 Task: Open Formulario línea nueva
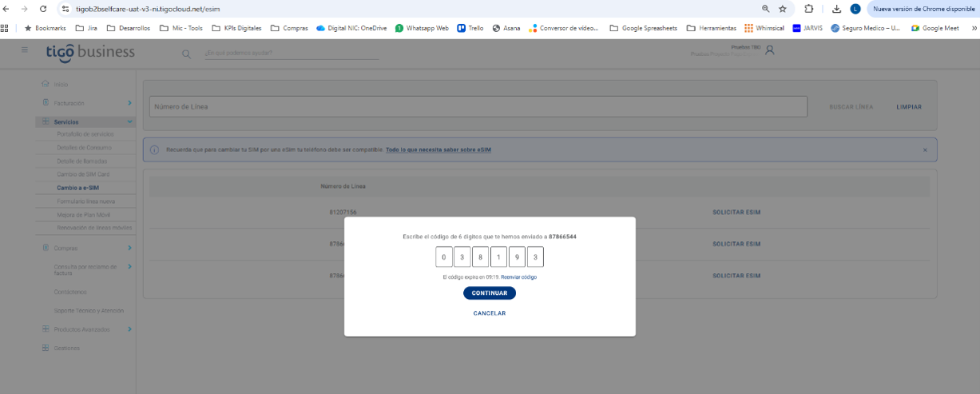pos(85,201)
